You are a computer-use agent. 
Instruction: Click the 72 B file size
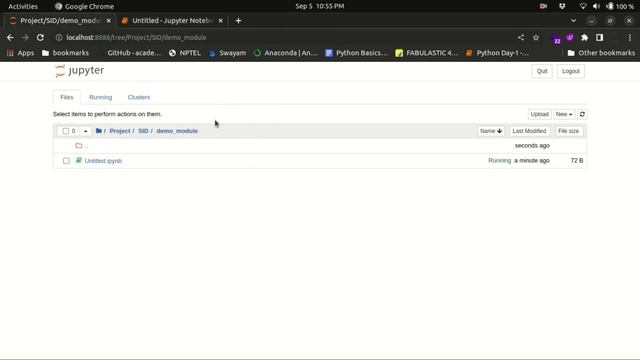[577, 160]
